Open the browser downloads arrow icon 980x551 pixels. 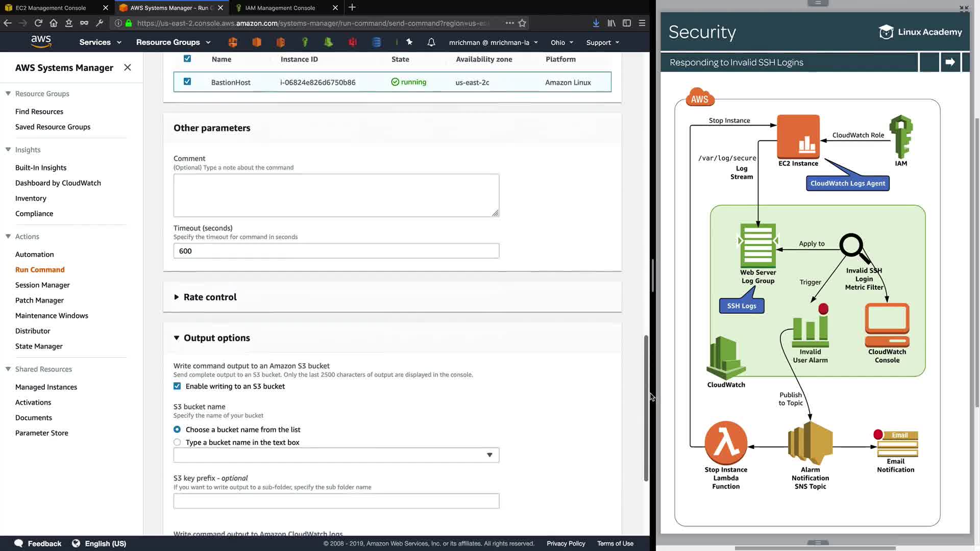click(596, 23)
